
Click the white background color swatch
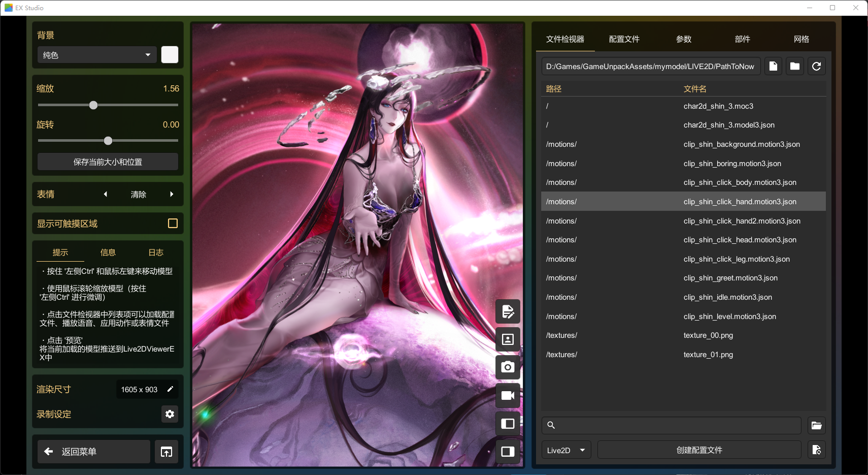click(x=170, y=55)
